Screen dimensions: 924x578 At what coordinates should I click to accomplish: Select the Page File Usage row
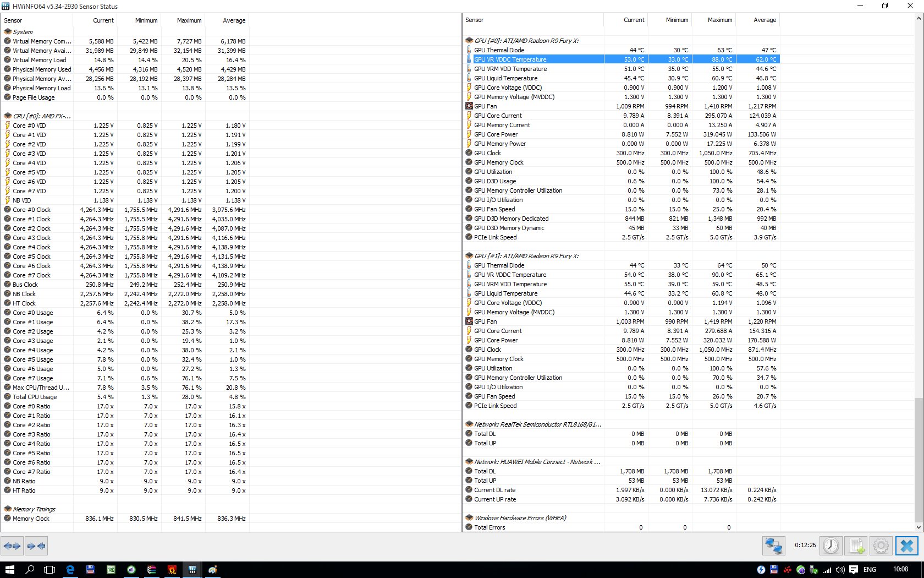[125, 97]
